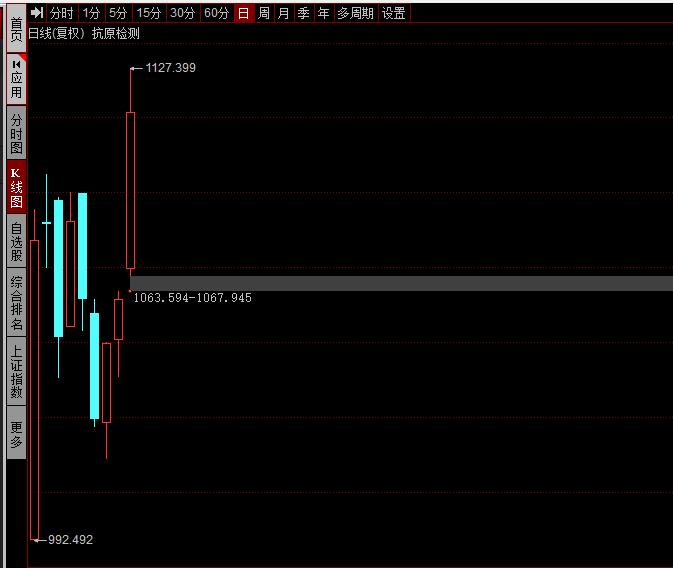Open the 设置 settings tab
673x568 pixels.
pyautogui.click(x=394, y=13)
